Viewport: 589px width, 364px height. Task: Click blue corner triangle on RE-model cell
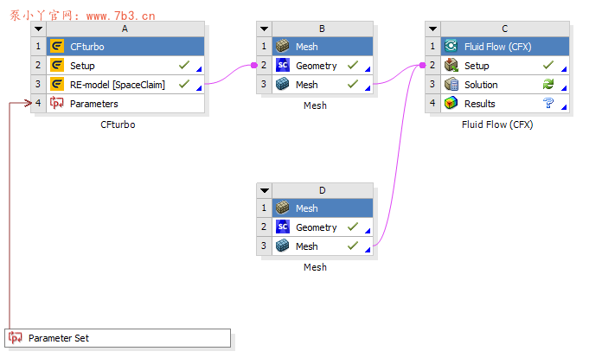[200, 88]
